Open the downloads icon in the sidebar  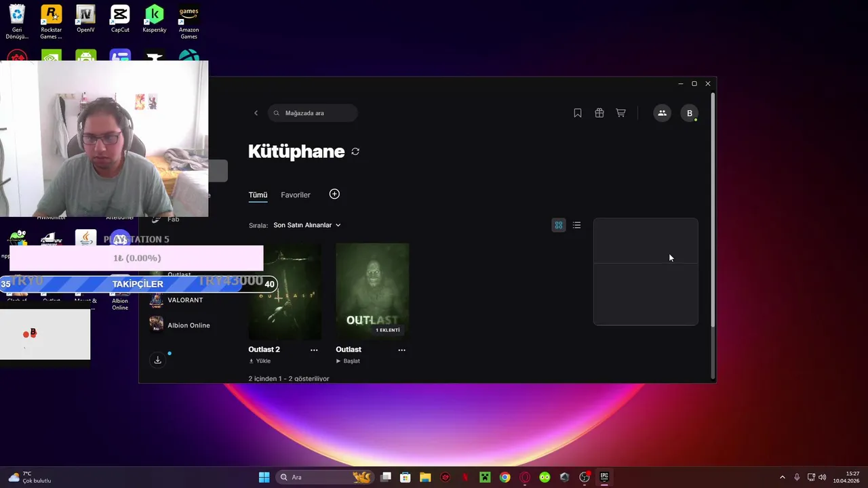[157, 360]
